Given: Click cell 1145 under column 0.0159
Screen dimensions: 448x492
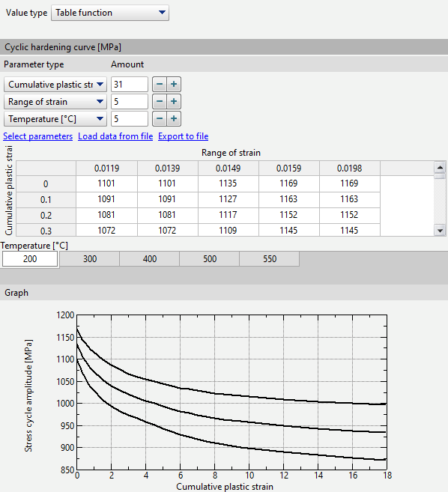Looking at the screenshot, I should point(289,231).
